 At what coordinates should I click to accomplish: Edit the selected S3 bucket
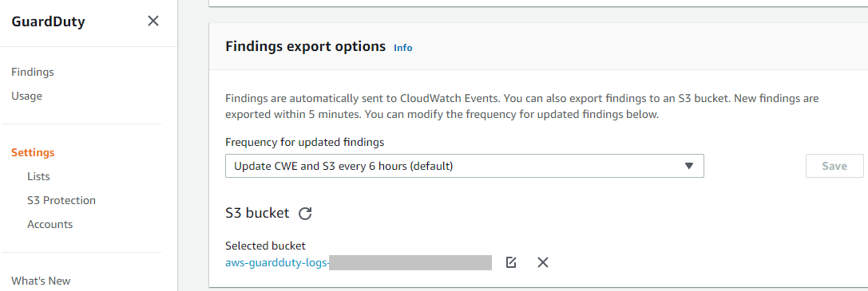511,262
